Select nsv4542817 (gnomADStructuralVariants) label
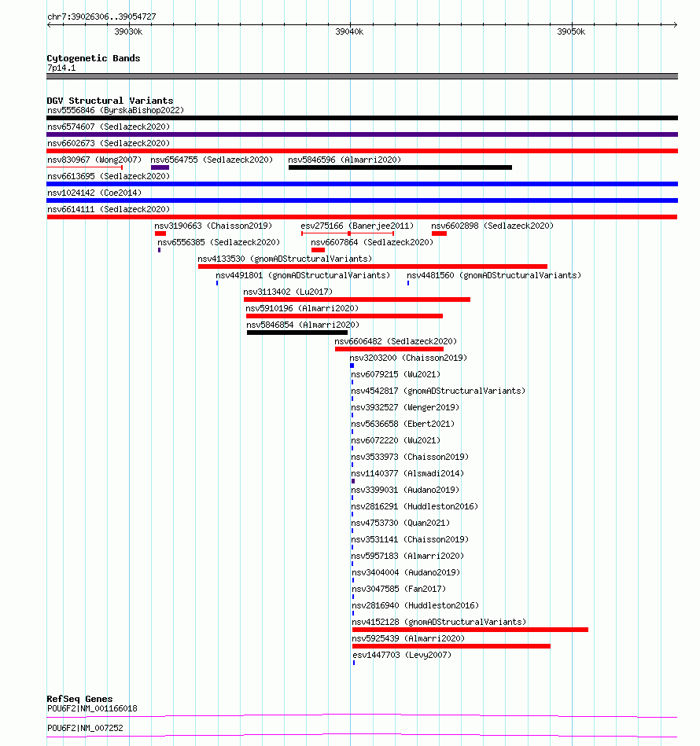Screen dimensions: 700x746 [x=438, y=391]
